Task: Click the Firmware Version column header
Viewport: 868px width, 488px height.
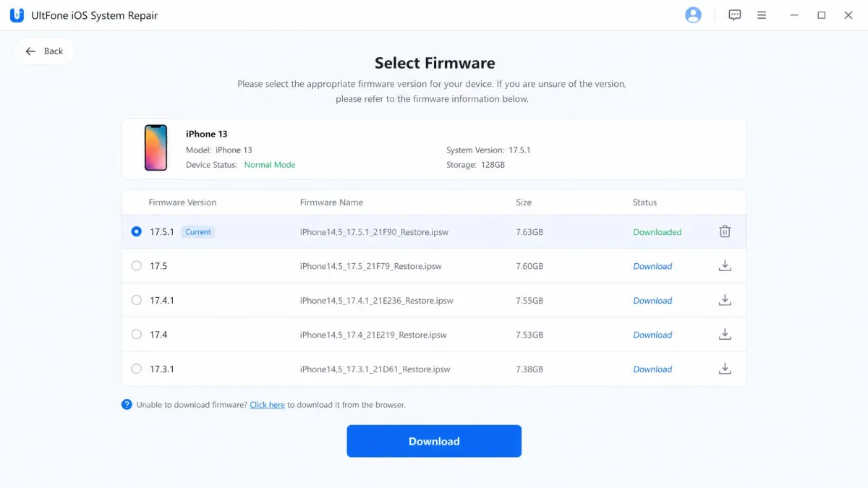Action: [x=182, y=202]
